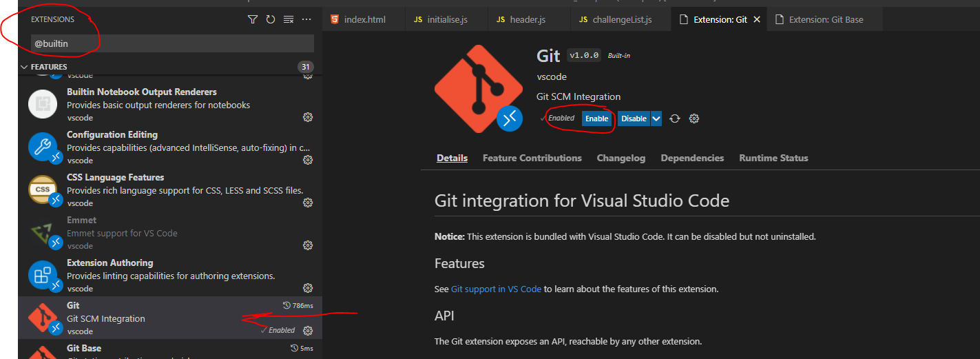980x359 pixels.
Task: Disable the Git extension
Action: coord(634,119)
